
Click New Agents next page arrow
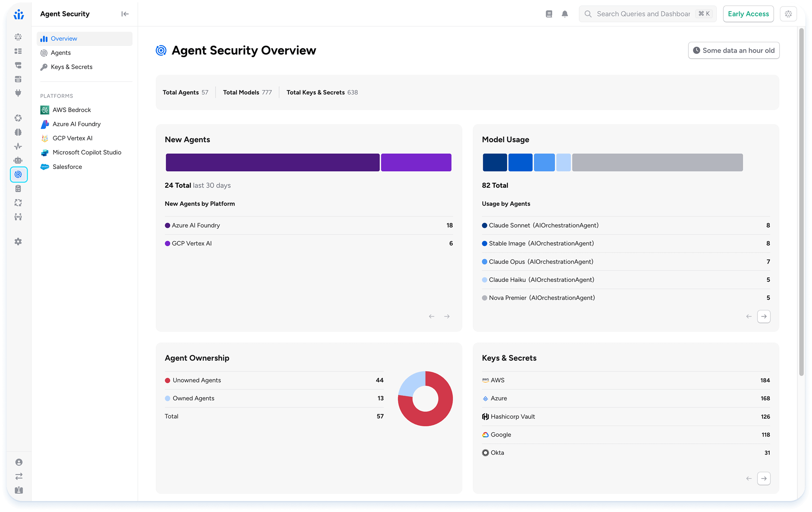tap(447, 316)
